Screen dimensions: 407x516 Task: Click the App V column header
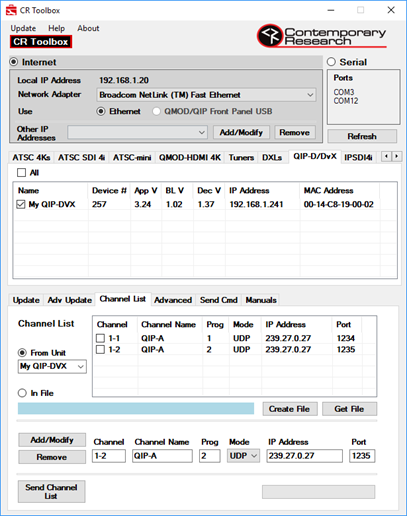click(146, 191)
